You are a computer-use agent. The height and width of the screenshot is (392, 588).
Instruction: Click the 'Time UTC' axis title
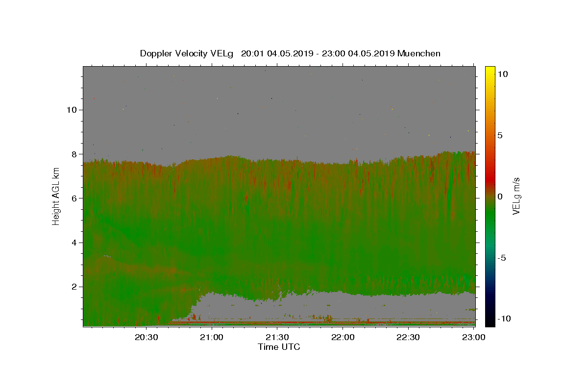pos(279,347)
